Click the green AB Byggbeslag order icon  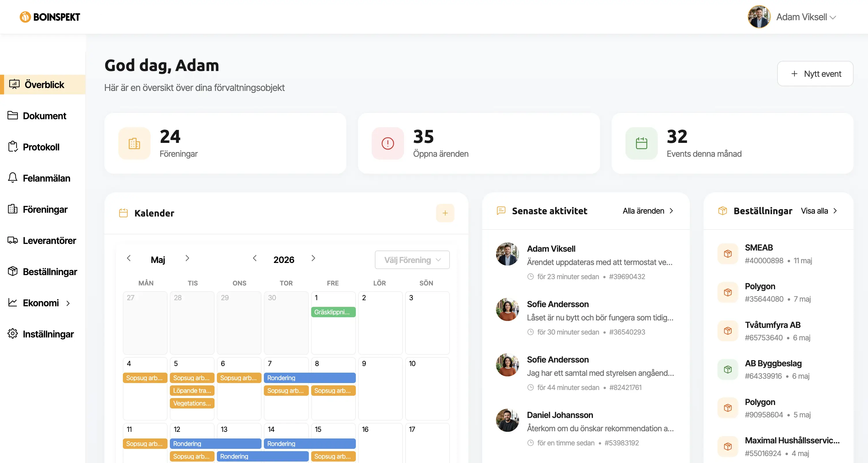728,369
